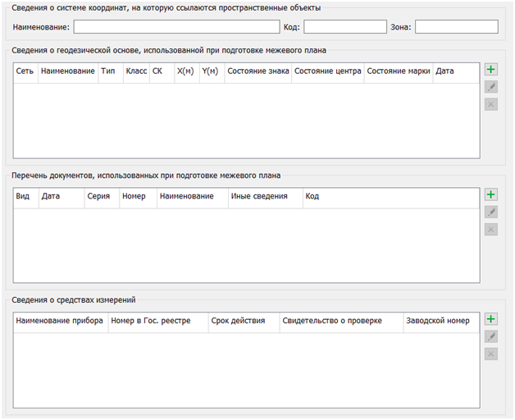Edit the selected geodetic base record

pyautogui.click(x=491, y=87)
